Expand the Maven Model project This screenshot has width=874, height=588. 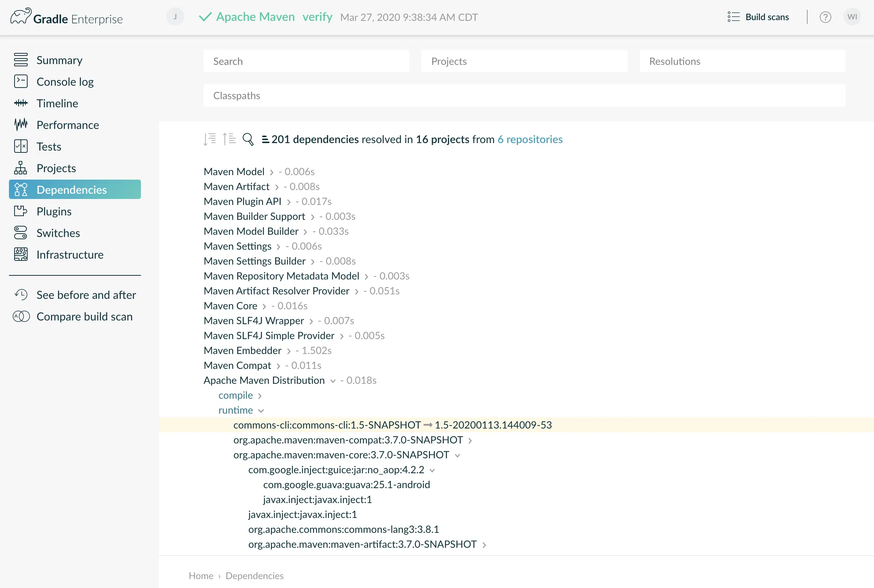[271, 172]
